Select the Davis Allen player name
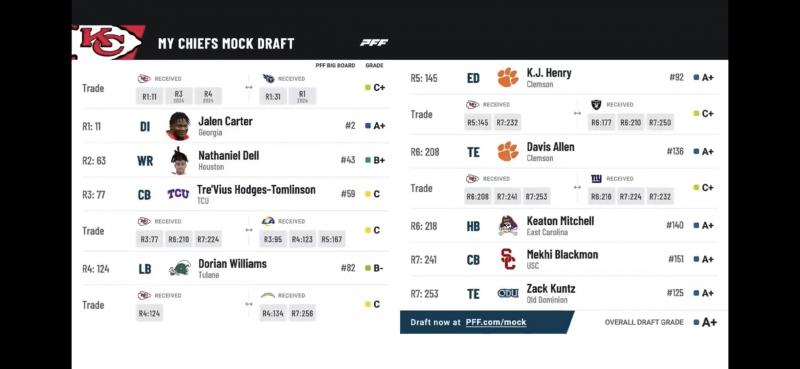Image resolution: width=800 pixels, height=369 pixels. tap(551, 147)
